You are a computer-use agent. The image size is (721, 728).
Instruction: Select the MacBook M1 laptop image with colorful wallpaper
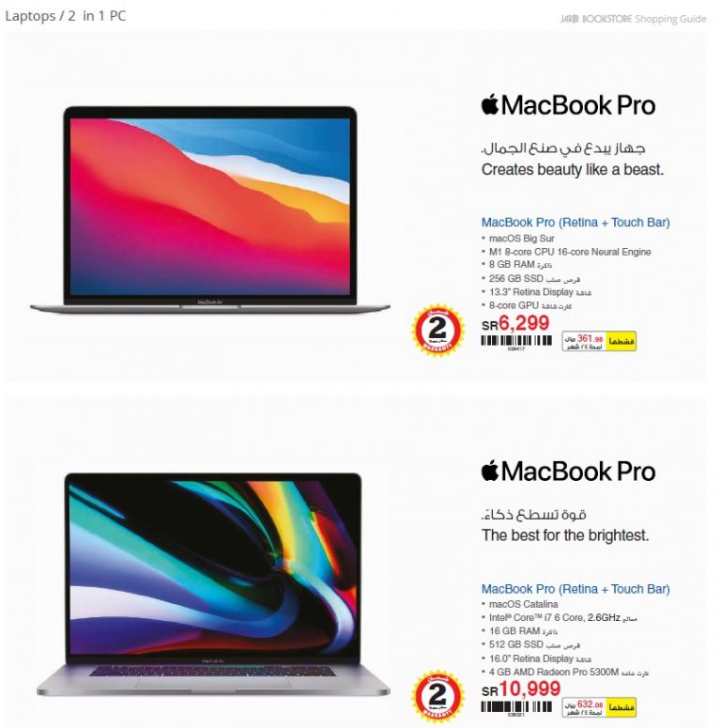(210, 209)
